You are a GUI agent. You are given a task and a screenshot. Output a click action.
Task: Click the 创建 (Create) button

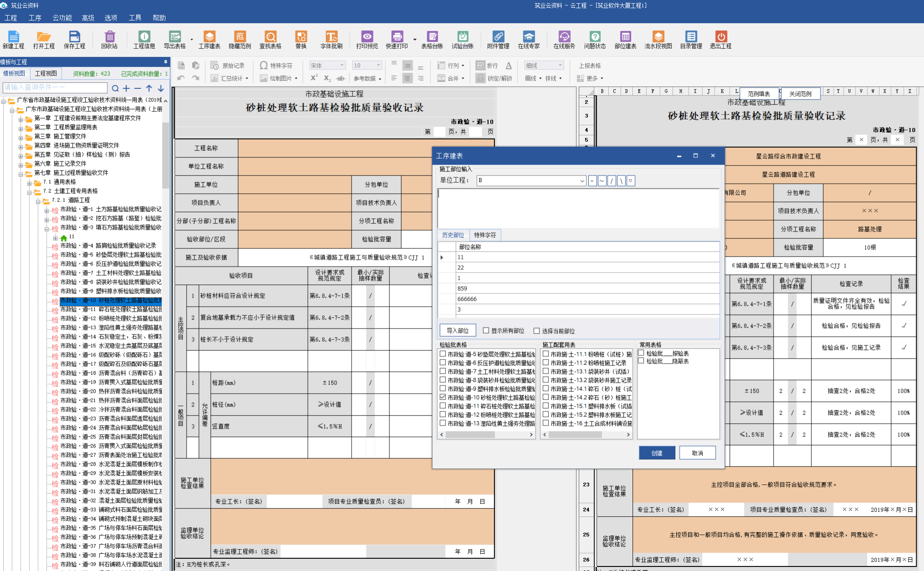click(657, 453)
